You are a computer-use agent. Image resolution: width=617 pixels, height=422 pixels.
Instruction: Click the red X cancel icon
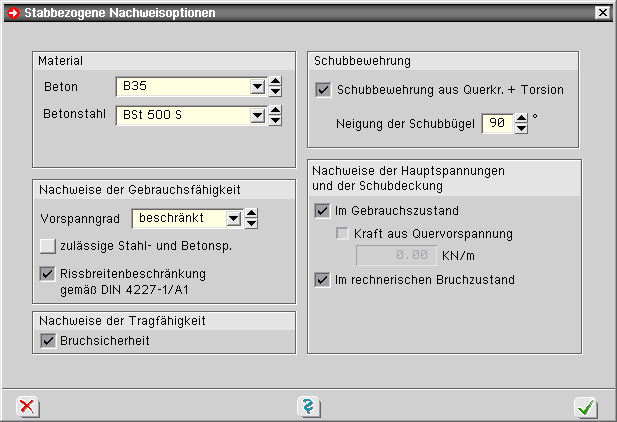27,406
